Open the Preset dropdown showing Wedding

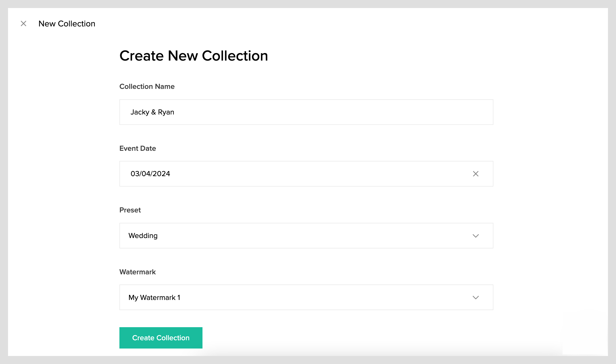click(306, 236)
